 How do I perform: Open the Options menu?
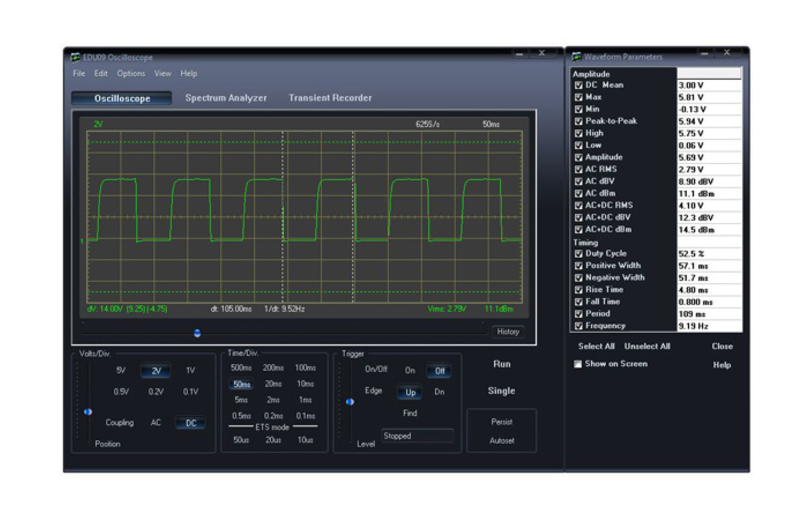tap(131, 74)
